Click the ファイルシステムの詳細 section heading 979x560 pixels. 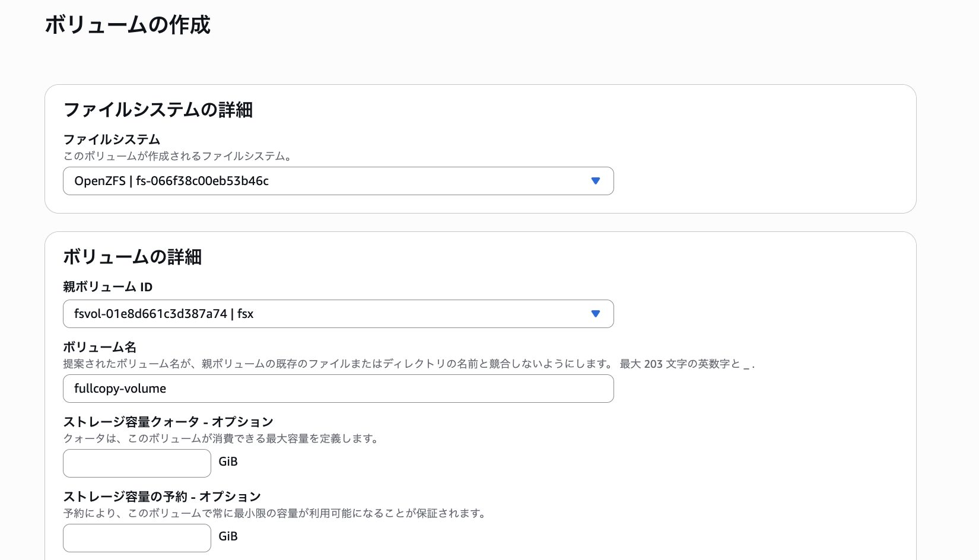(x=158, y=110)
